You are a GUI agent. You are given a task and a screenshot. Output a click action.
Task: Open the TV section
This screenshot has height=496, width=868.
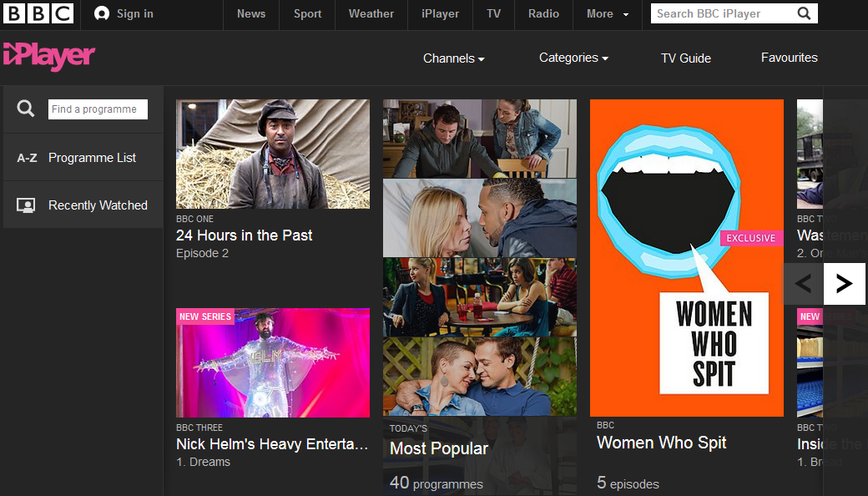pos(494,14)
